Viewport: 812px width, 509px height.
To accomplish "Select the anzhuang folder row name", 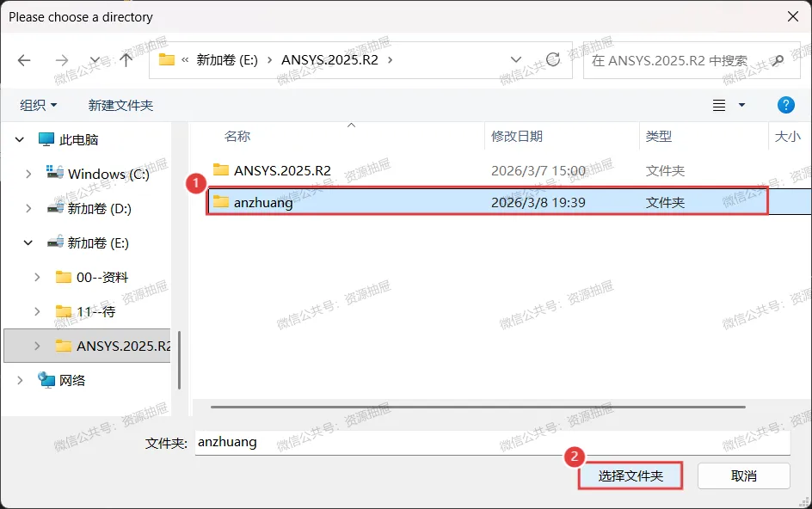I will coord(263,202).
